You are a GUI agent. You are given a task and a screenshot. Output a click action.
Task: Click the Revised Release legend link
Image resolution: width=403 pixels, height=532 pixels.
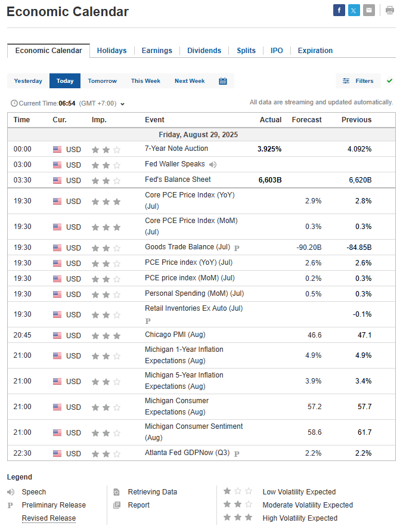pos(49,518)
